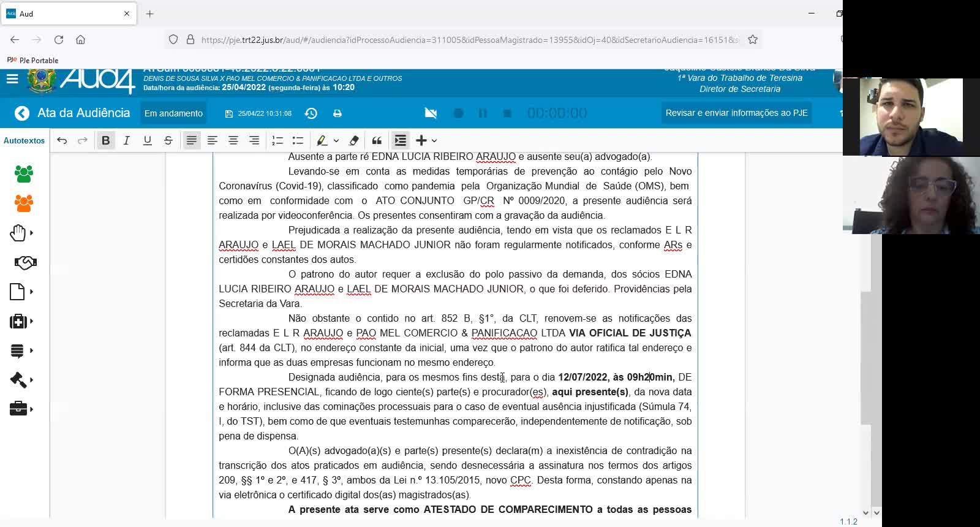Image resolution: width=980 pixels, height=527 pixels.
Task: Justify the paragraph text
Action: 192,140
